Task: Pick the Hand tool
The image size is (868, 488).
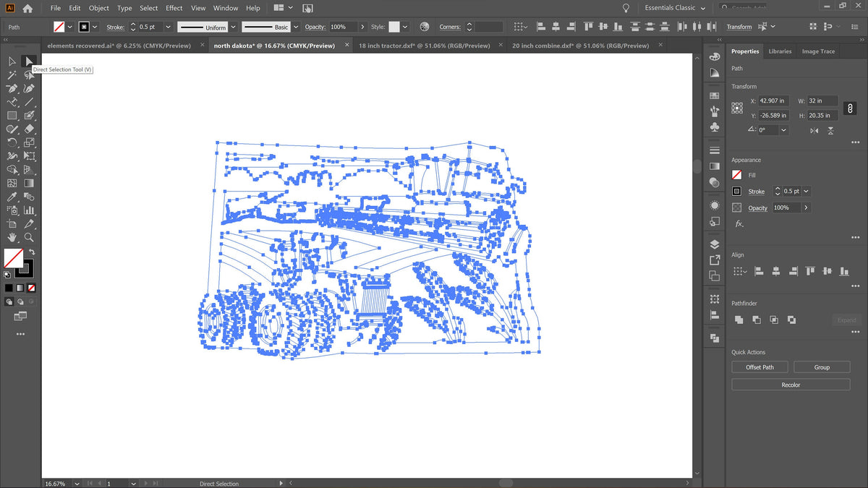Action: pos(12,237)
